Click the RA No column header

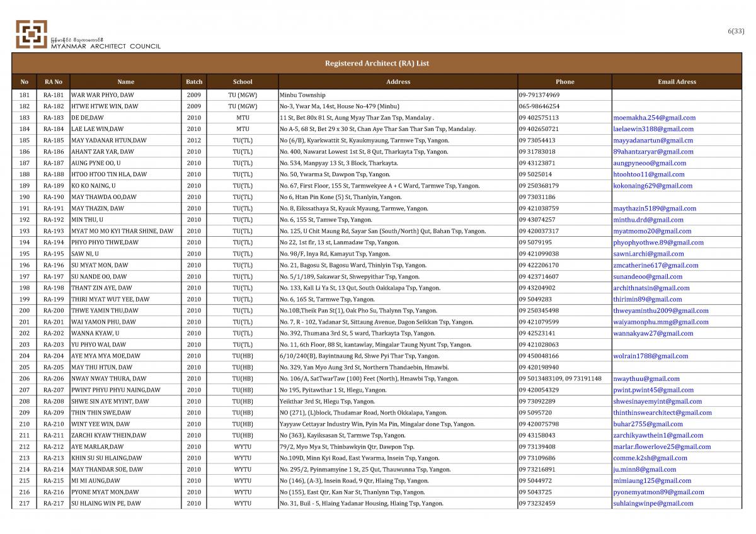click(53, 82)
